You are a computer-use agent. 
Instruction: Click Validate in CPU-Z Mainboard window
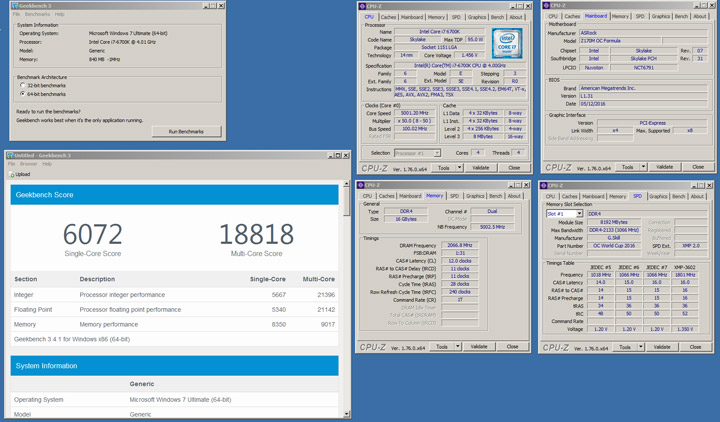[664, 167]
